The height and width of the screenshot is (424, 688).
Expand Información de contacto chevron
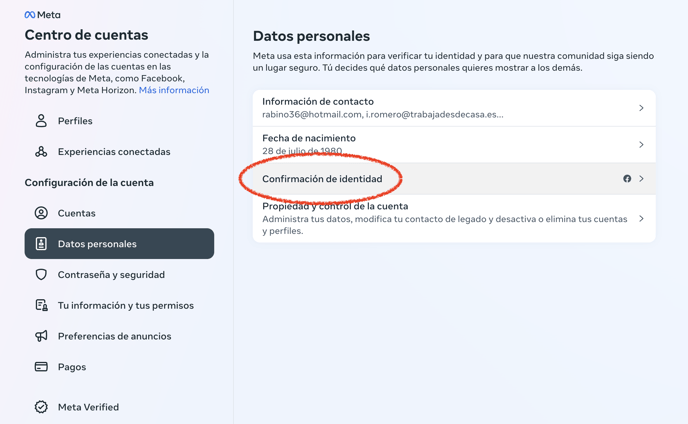pos(641,108)
